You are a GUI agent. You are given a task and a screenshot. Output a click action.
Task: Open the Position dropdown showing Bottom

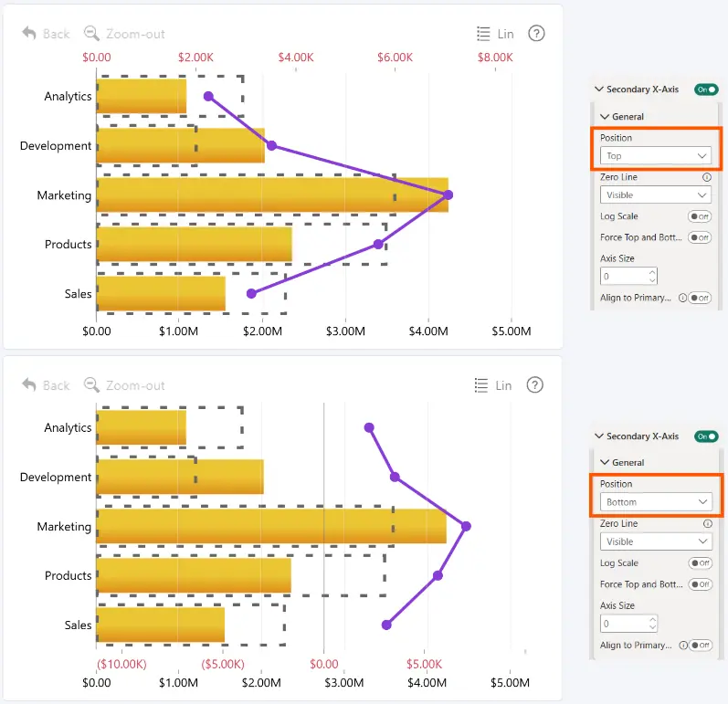[656, 502]
